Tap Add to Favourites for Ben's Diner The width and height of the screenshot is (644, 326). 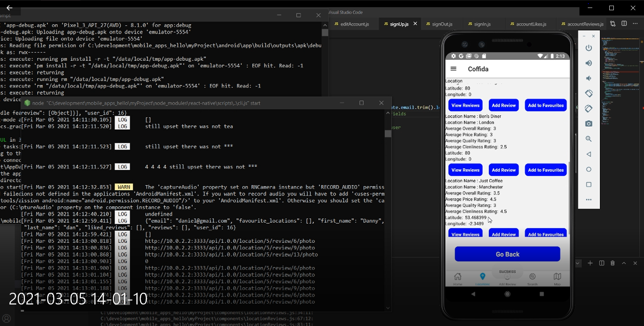(546, 170)
